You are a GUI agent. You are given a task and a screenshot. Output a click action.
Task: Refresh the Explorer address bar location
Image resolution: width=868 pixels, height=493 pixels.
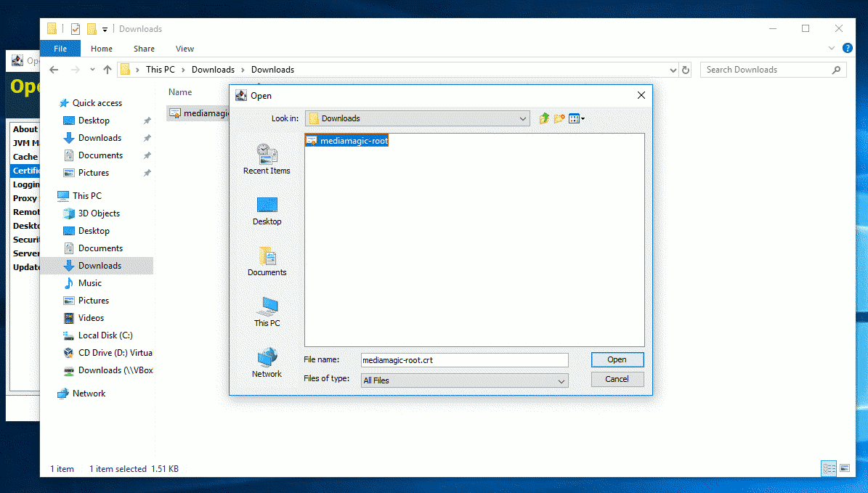686,70
